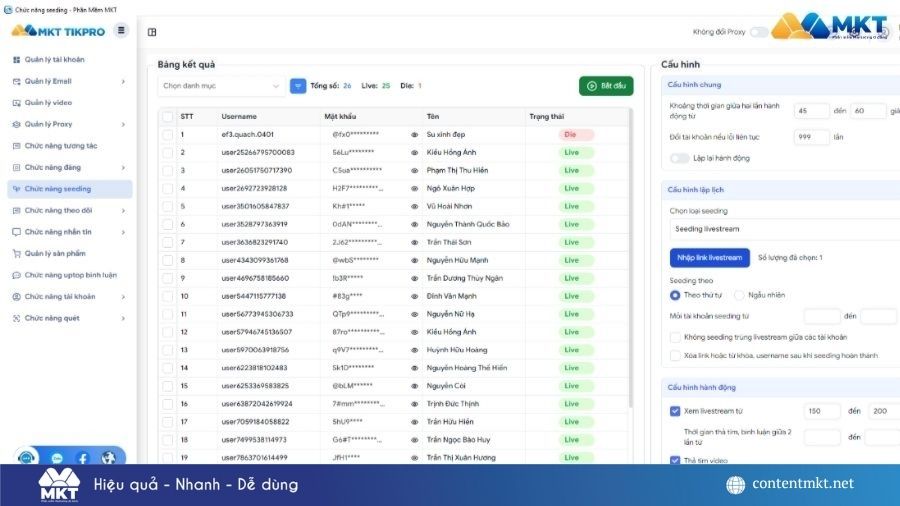Show password for Nguyễn Thành Quốc Bảo
The height and width of the screenshot is (506, 900).
(x=414, y=224)
